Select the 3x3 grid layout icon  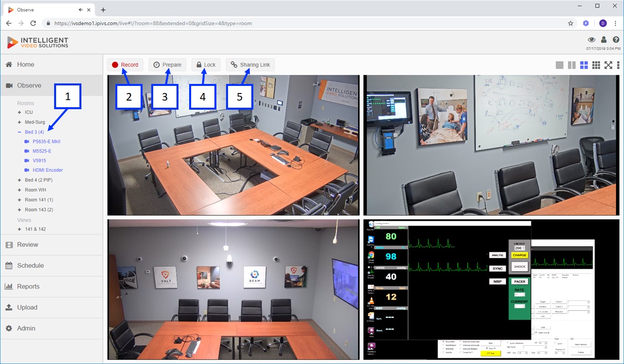coord(596,65)
